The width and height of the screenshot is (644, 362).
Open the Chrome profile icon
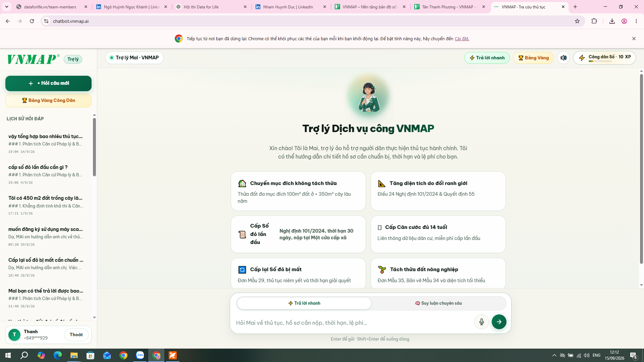click(624, 21)
